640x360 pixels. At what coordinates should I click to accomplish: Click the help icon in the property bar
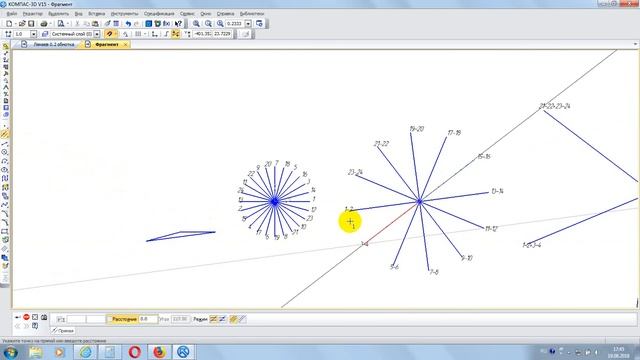(35, 326)
